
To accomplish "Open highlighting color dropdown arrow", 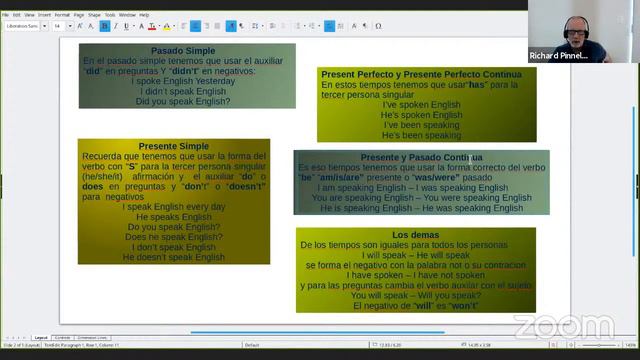I will tap(174, 26).
